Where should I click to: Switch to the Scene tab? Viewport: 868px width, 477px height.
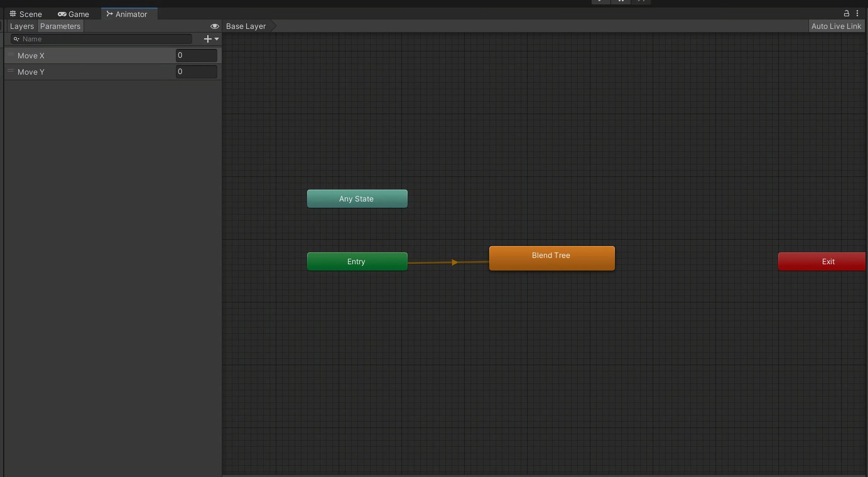[26, 14]
